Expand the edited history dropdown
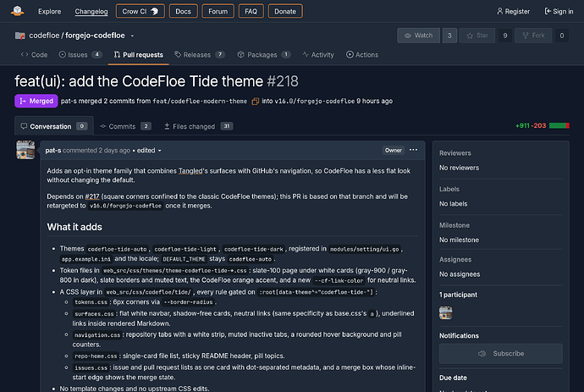Viewport: 584px width, 392px height. click(x=149, y=151)
